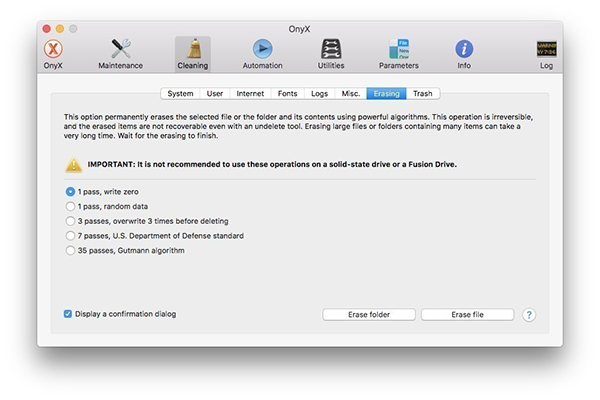Viewport: 600px width, 400px height.
Task: Open help with the question mark button
Action: pos(529,315)
